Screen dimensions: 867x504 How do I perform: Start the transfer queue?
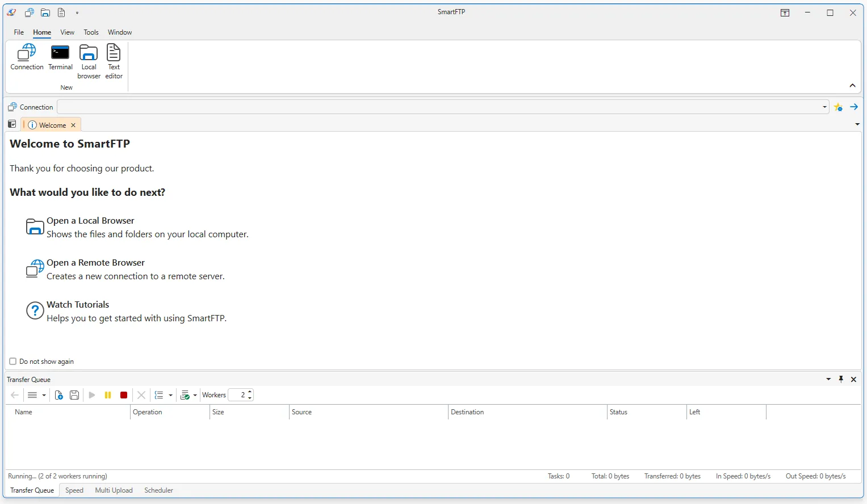click(x=92, y=395)
